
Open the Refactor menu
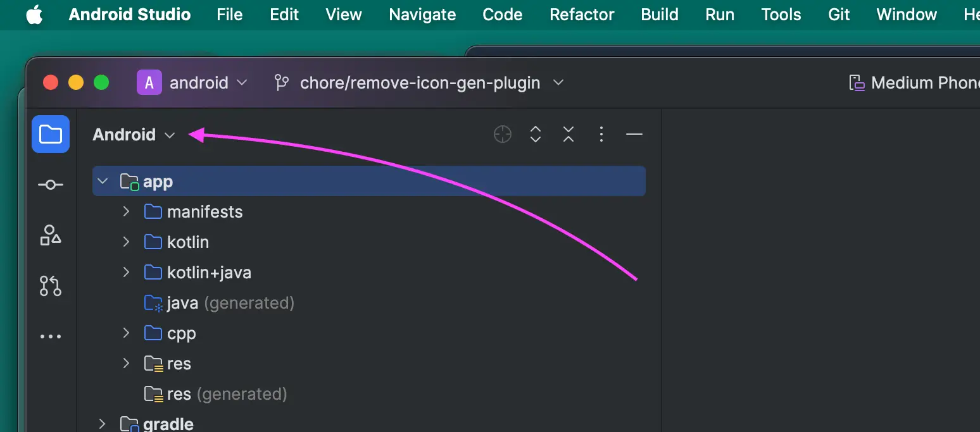point(582,15)
